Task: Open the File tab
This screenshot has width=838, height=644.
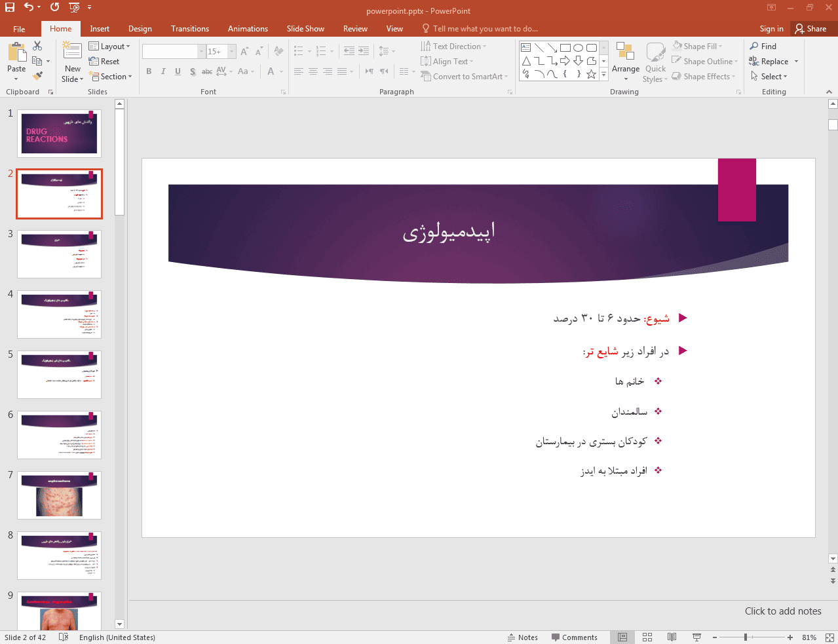Action: [19, 29]
